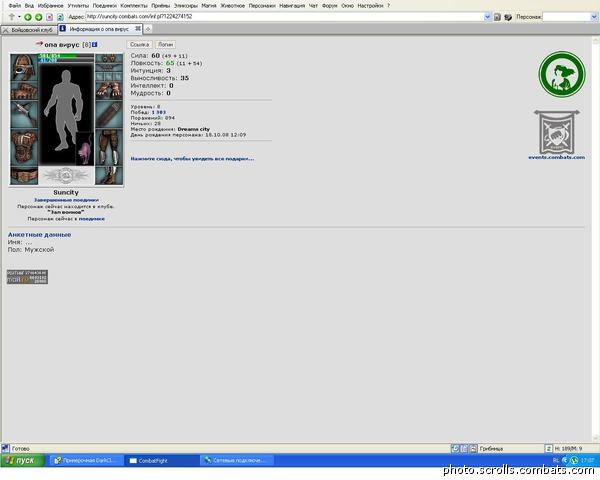Open the поединке fight link
600x480 pixels.
(91, 219)
